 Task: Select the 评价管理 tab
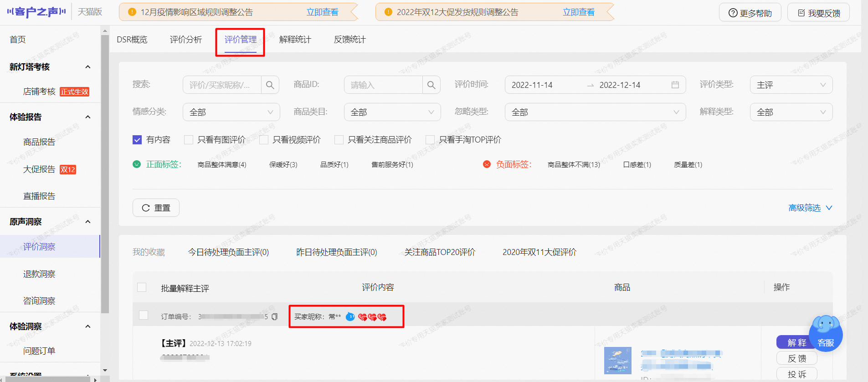pos(241,40)
